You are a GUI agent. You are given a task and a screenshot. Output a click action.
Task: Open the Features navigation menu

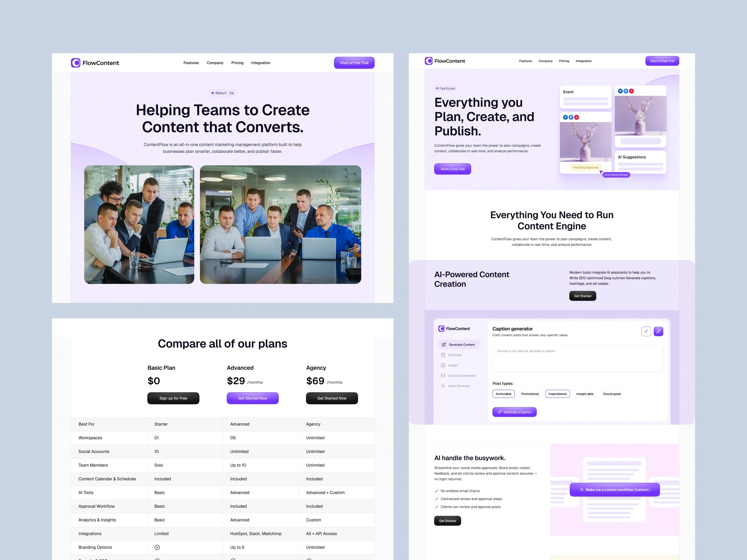pyautogui.click(x=191, y=63)
